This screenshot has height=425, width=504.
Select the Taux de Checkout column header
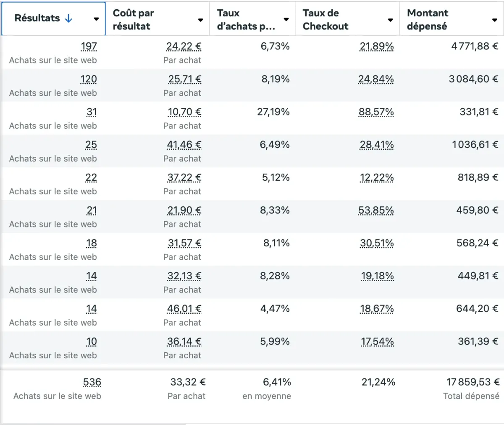pos(325,20)
